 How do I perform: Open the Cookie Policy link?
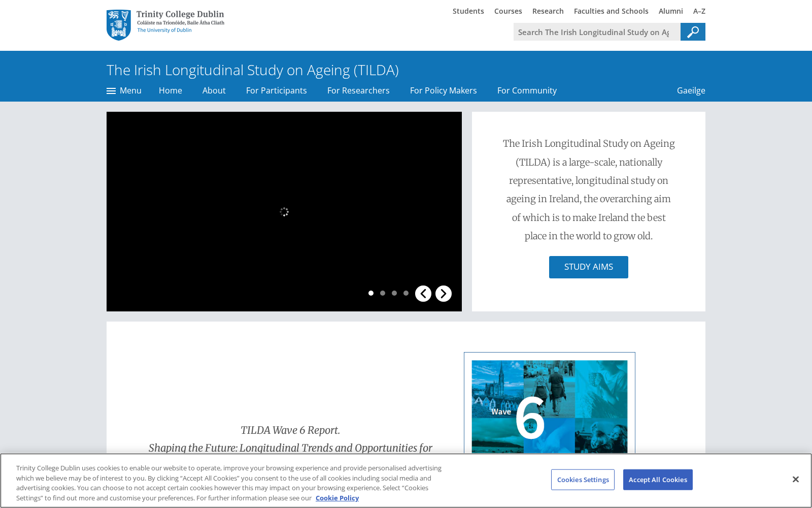coord(337,498)
